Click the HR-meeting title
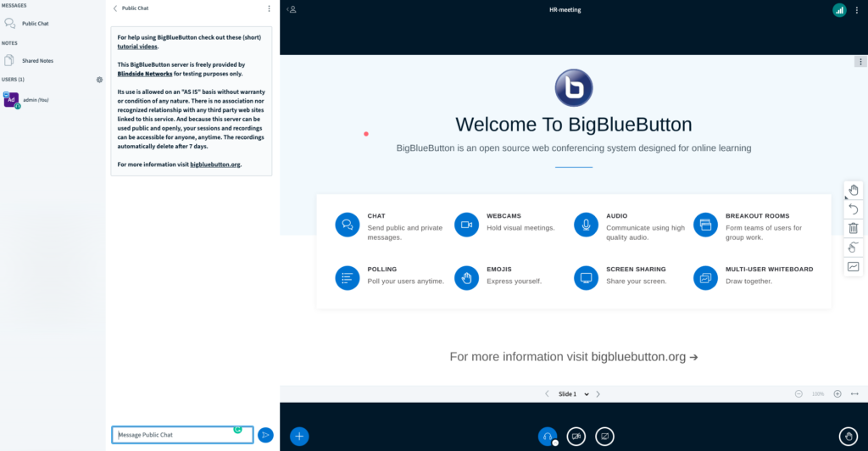The image size is (868, 451). tap(565, 10)
